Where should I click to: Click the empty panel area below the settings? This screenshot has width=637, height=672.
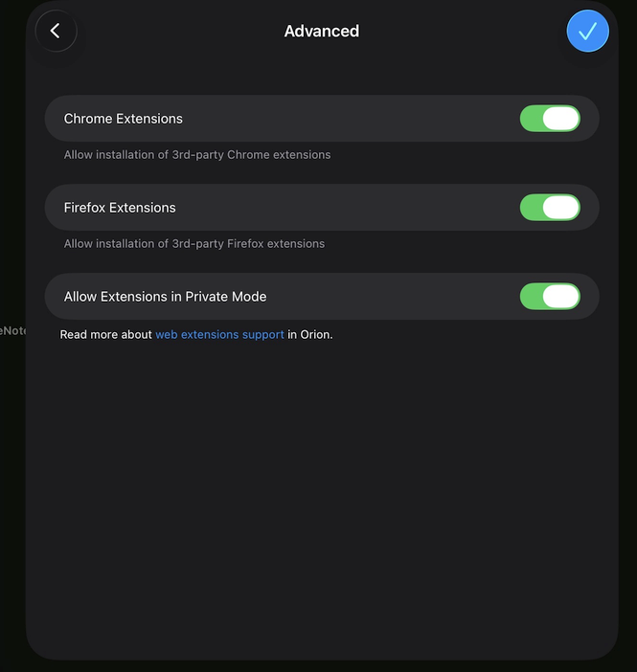(x=322, y=498)
